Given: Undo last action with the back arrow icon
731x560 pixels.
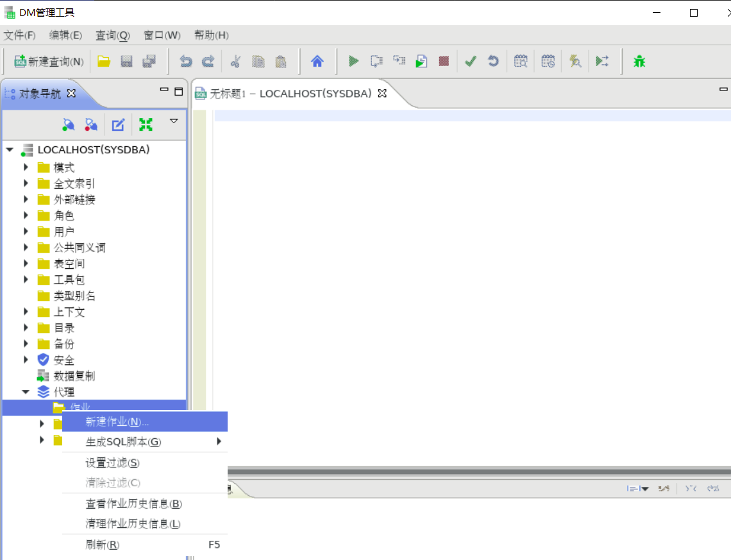Looking at the screenshot, I should pos(185,61).
